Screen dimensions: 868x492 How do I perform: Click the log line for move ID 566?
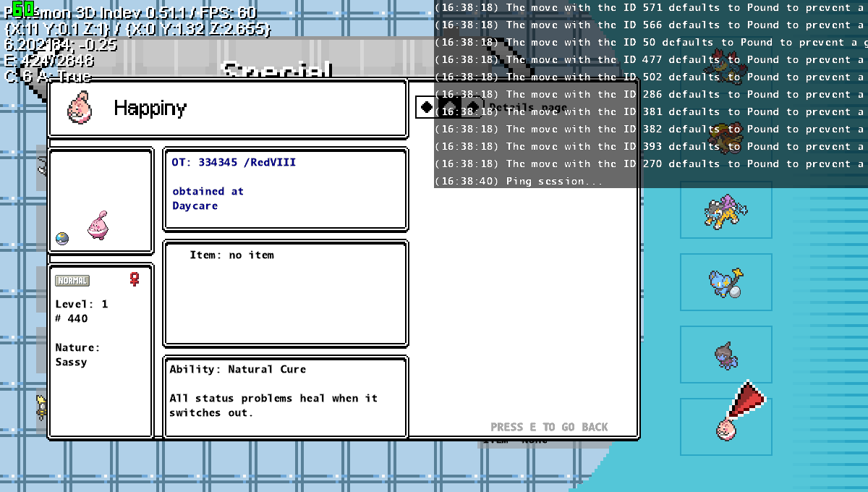[651, 25]
